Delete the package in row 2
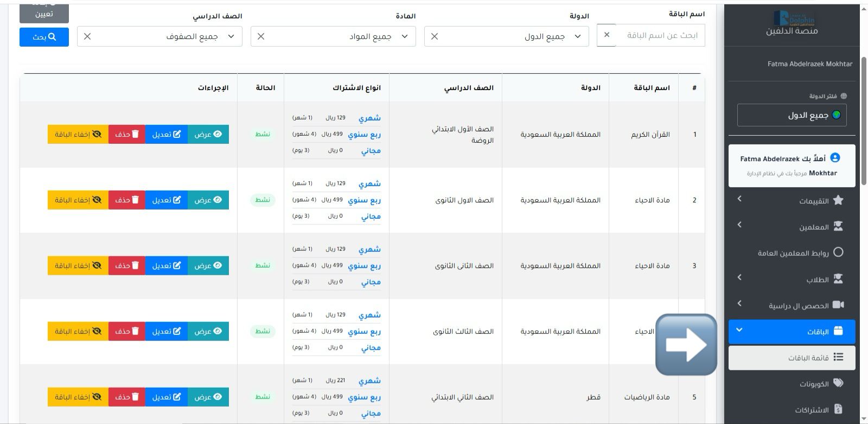 coord(127,200)
